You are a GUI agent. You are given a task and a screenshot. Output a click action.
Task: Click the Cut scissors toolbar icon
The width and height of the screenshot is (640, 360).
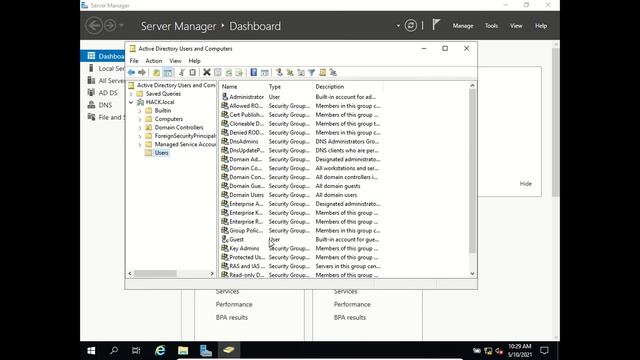point(182,73)
